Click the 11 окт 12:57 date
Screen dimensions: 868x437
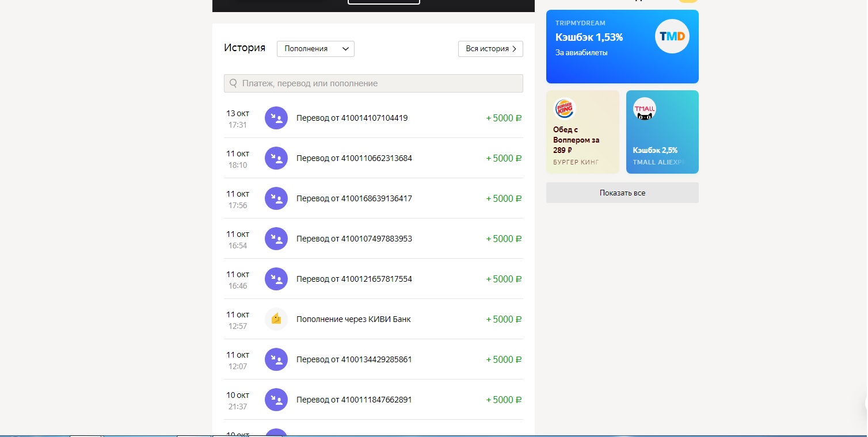(238, 320)
